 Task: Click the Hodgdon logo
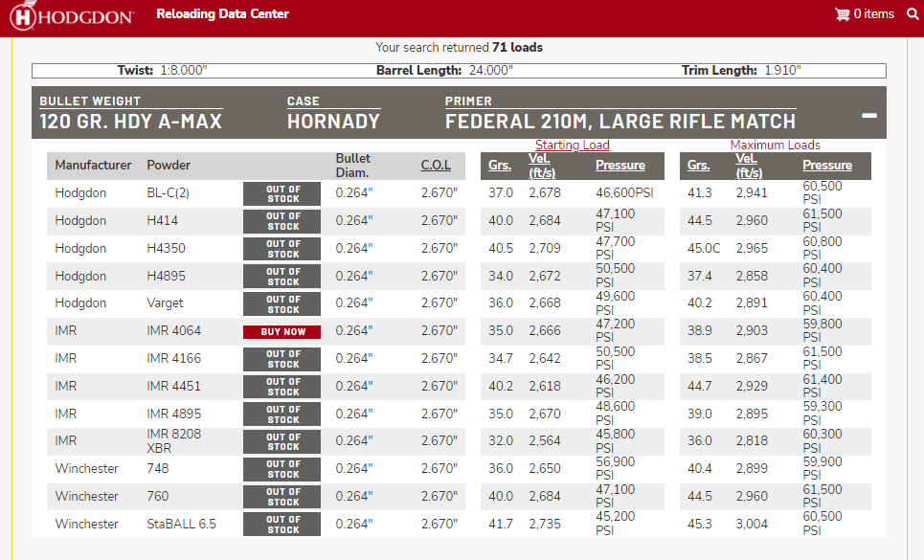pos(71,16)
